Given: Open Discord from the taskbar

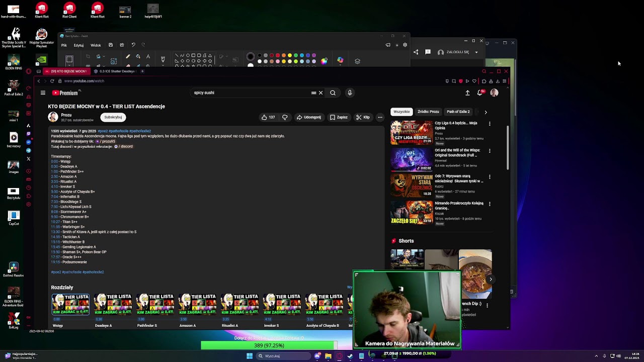Looking at the screenshot, I should [317, 356].
